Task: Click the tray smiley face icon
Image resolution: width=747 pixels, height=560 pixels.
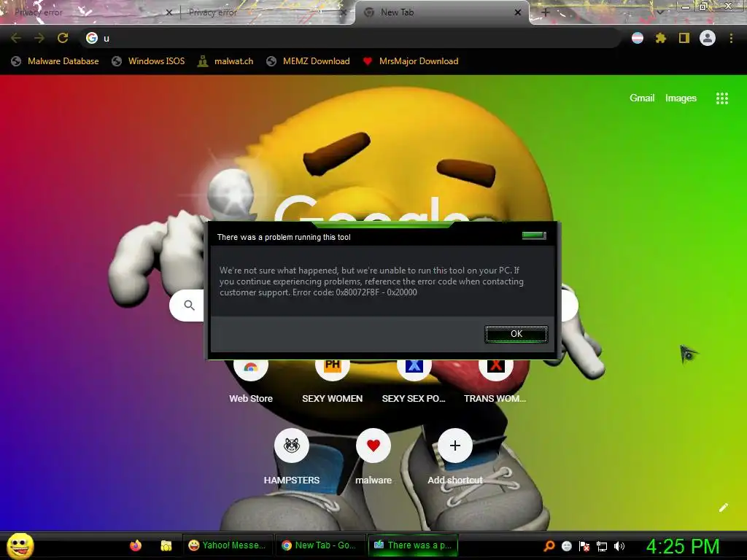Action: [x=567, y=546]
